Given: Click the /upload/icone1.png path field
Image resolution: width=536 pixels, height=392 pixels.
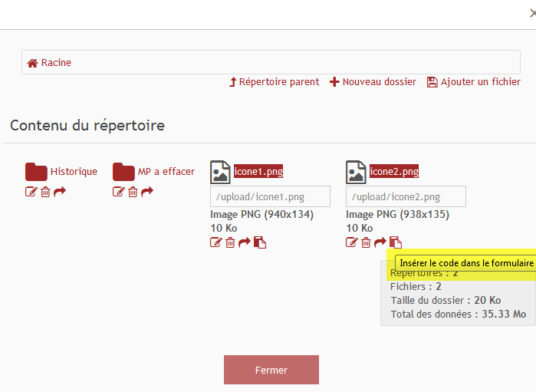Looking at the screenshot, I should (270, 196).
